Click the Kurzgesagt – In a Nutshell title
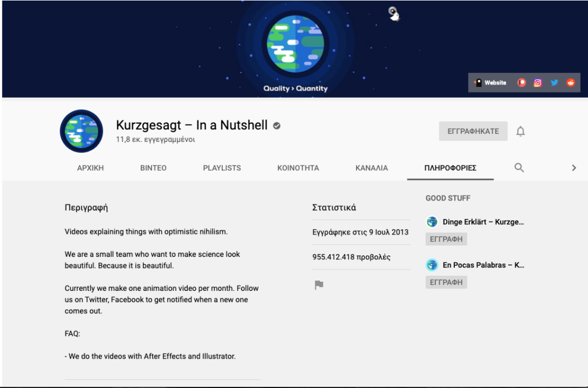 (192, 125)
